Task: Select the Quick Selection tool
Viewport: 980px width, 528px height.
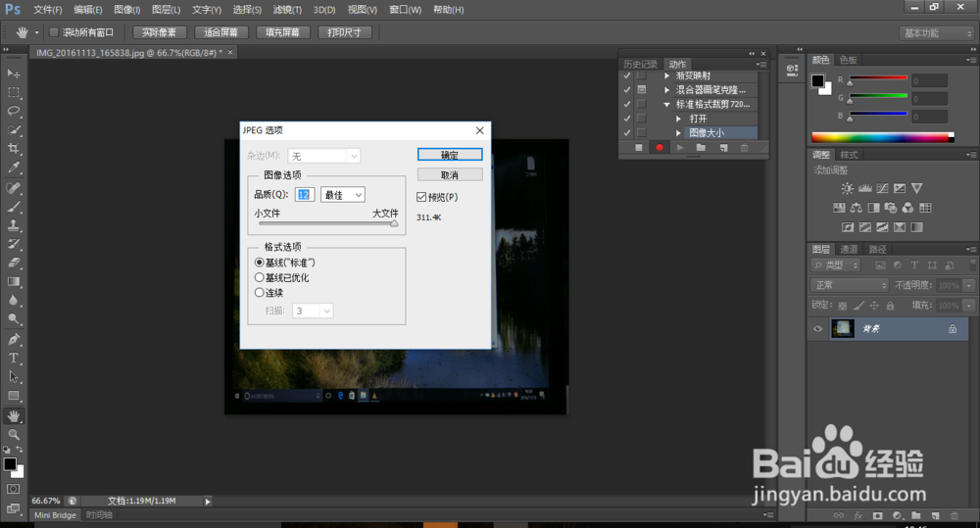Action: (13, 130)
